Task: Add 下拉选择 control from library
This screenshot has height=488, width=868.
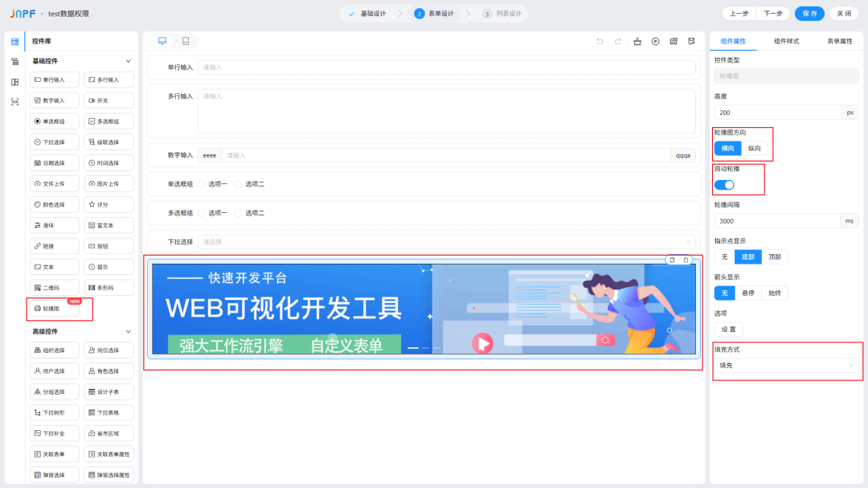Action: [x=55, y=141]
